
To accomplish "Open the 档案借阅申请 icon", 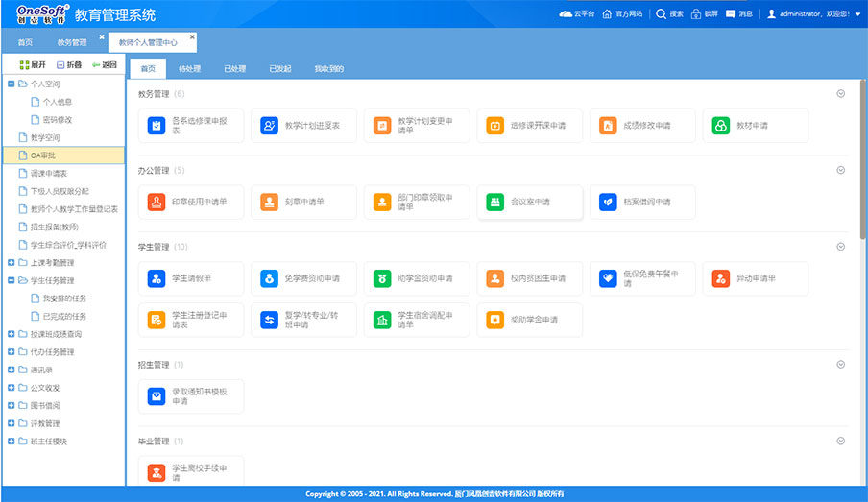I will point(608,203).
